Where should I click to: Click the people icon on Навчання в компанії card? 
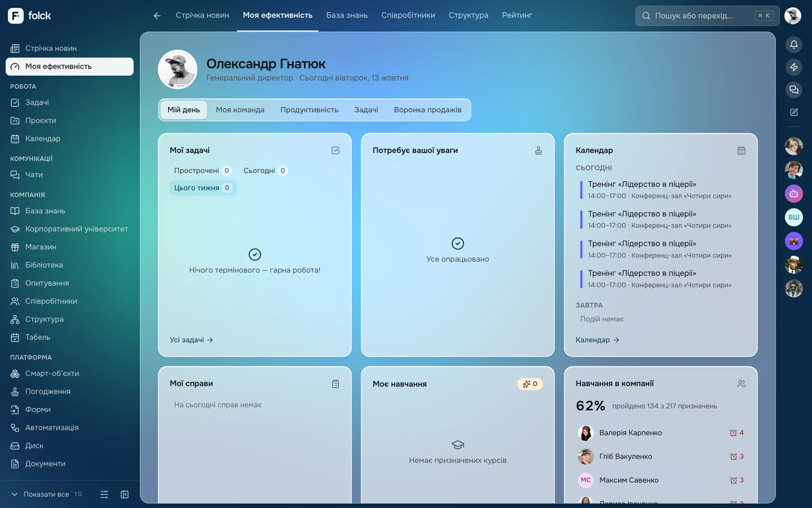741,384
